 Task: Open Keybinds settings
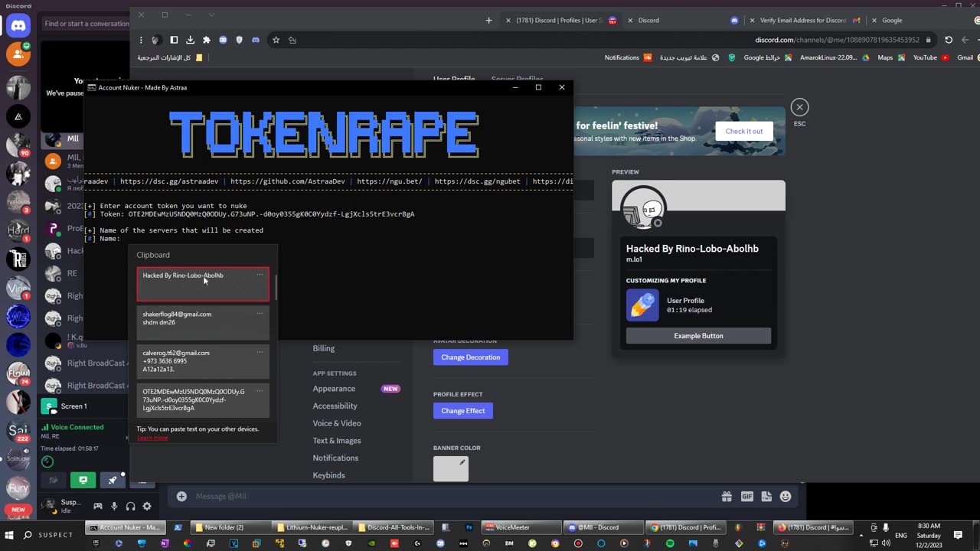[329, 475]
